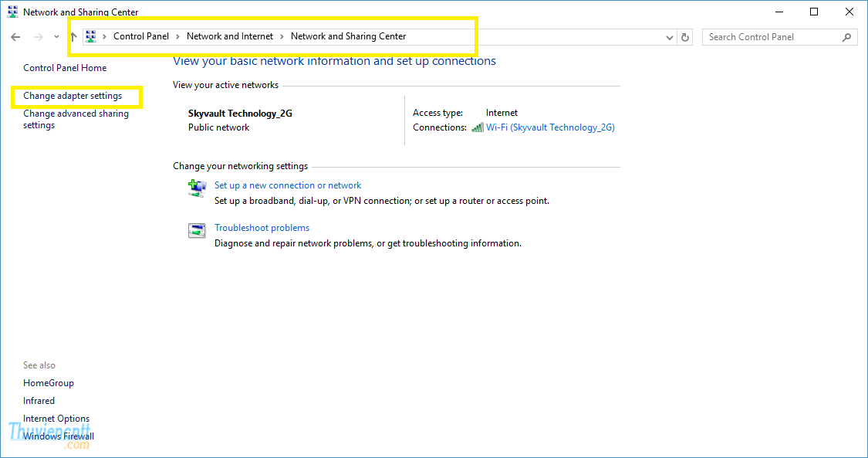Click the new connection setup icon
The height and width of the screenshot is (458, 868).
click(x=197, y=188)
